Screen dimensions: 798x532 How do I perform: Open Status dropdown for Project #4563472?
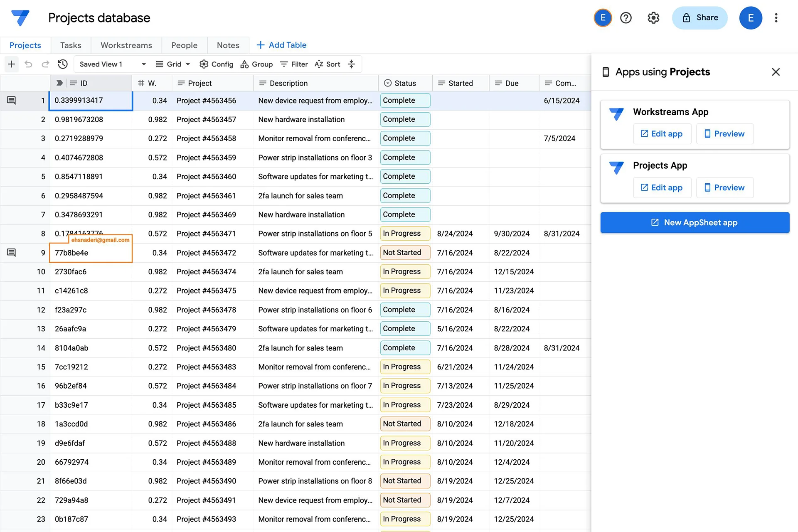405,253
